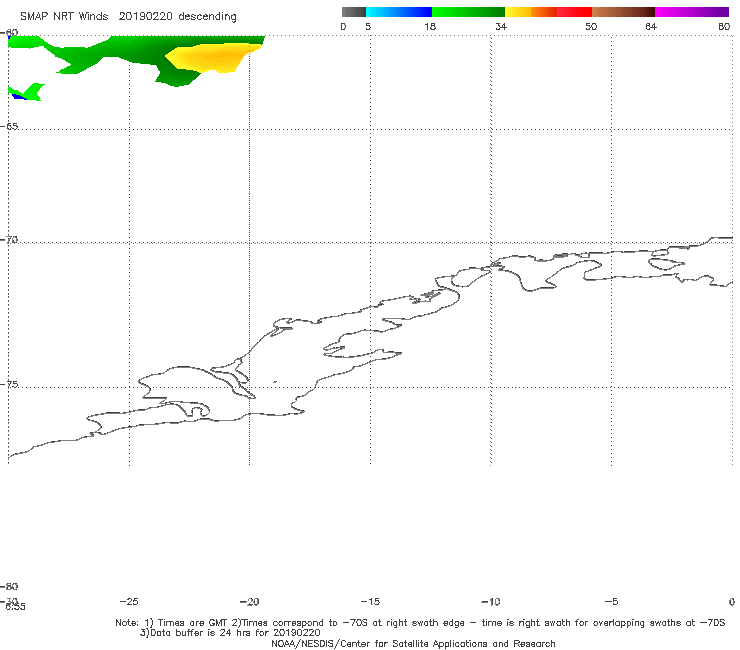The width and height of the screenshot is (740, 650).
Task: Click the small blue wind patch at left edge
Action: pos(18,97)
